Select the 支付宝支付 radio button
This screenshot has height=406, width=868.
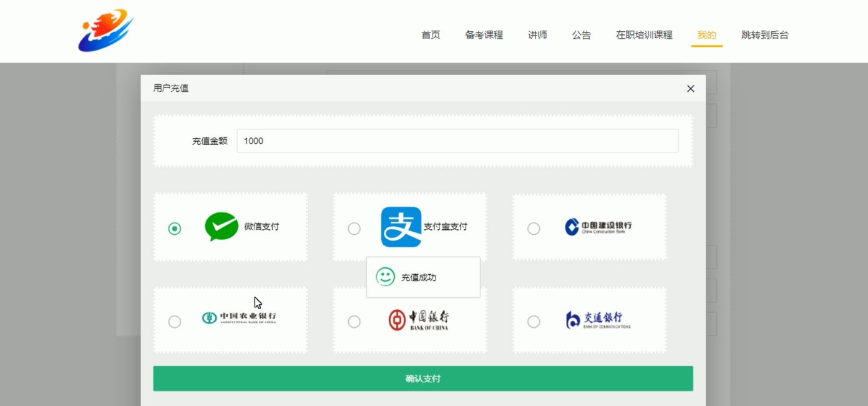click(354, 229)
